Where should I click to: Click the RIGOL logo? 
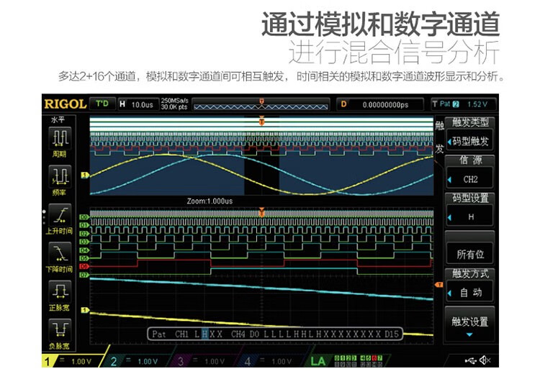pos(65,104)
